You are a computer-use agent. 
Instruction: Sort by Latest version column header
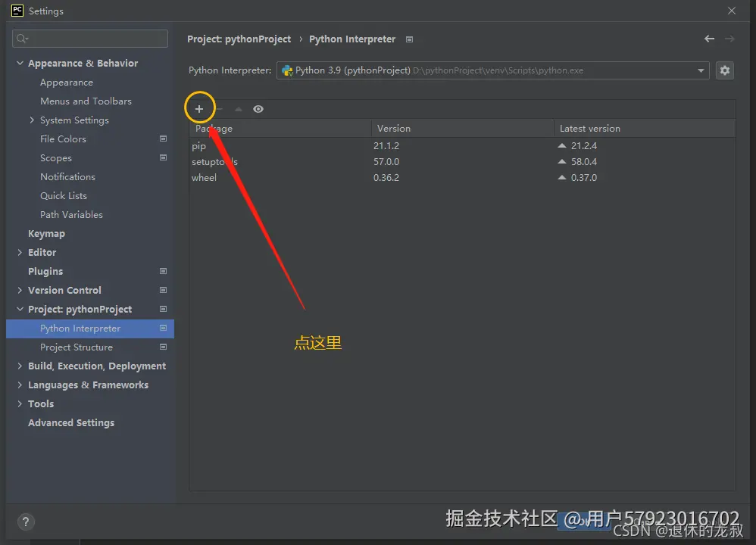pyautogui.click(x=645, y=128)
